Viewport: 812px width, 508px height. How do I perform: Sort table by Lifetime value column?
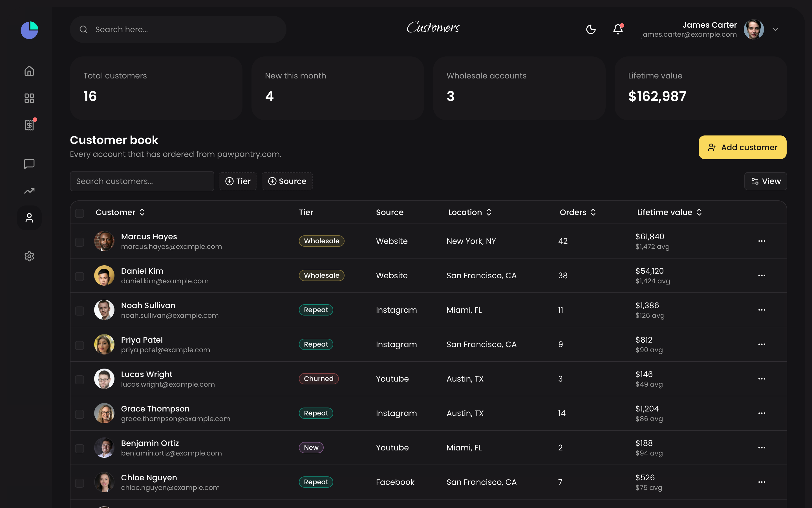669,212
